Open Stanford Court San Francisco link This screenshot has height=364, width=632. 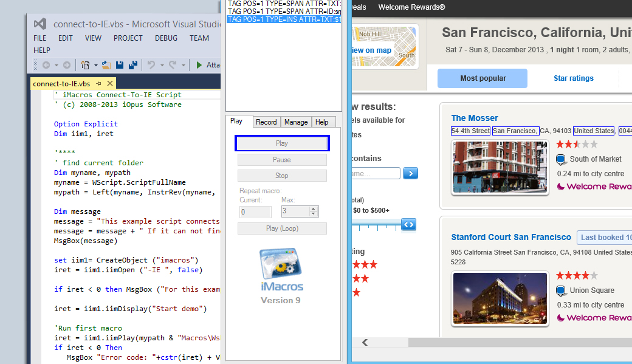[511, 237]
